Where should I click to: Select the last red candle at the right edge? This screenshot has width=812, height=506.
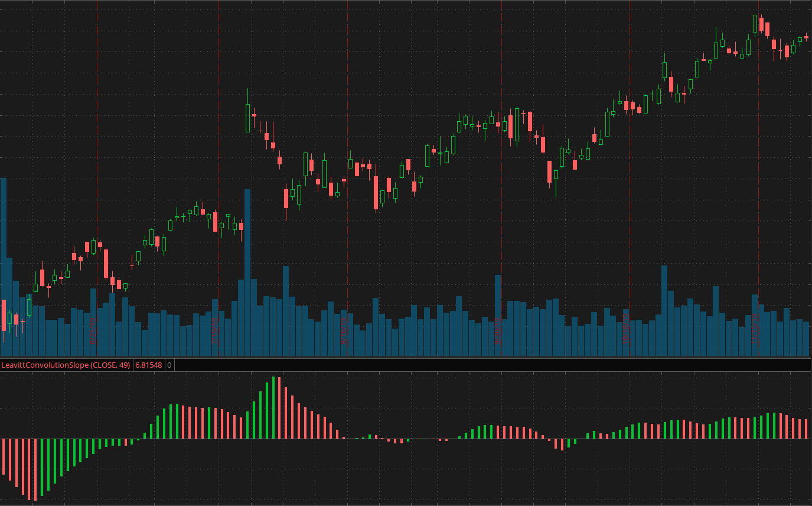[x=806, y=37]
